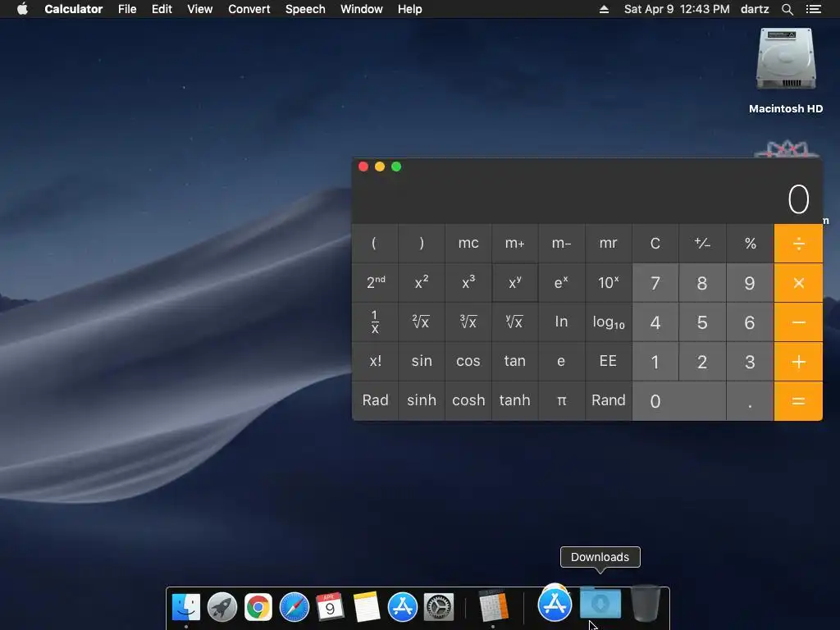This screenshot has width=840, height=630.
Task: Open the Convert menu
Action: pyautogui.click(x=249, y=9)
